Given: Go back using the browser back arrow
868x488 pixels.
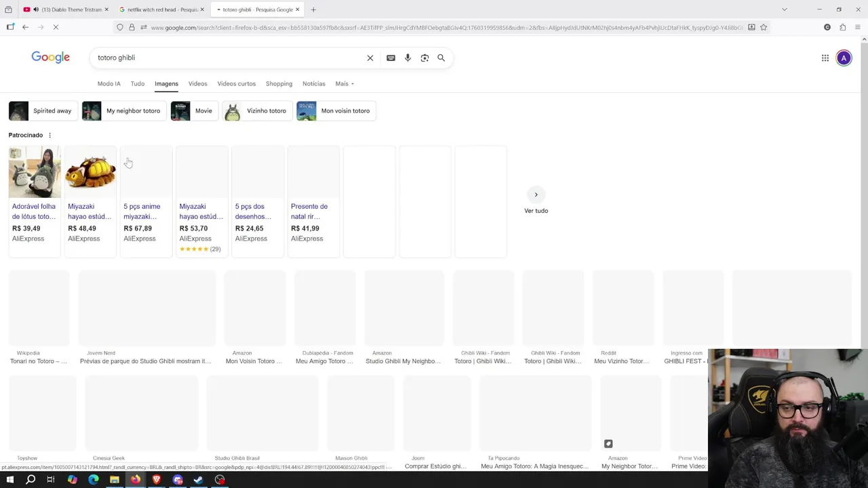Looking at the screenshot, I should (x=25, y=27).
